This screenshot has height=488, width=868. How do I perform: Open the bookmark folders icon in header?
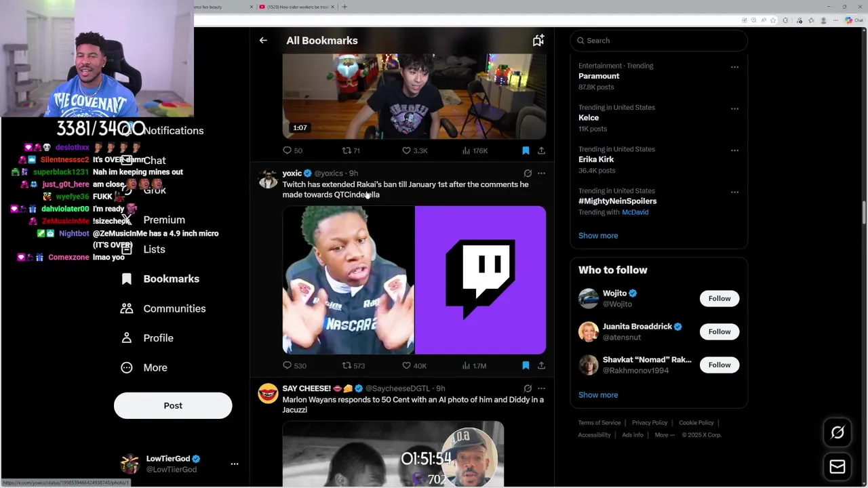tap(538, 41)
